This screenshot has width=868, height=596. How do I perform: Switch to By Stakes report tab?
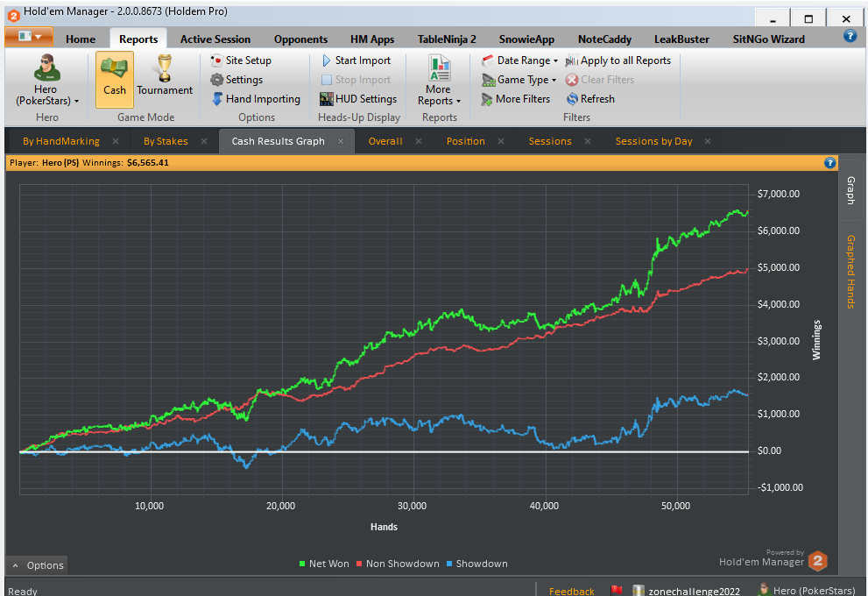click(x=166, y=141)
